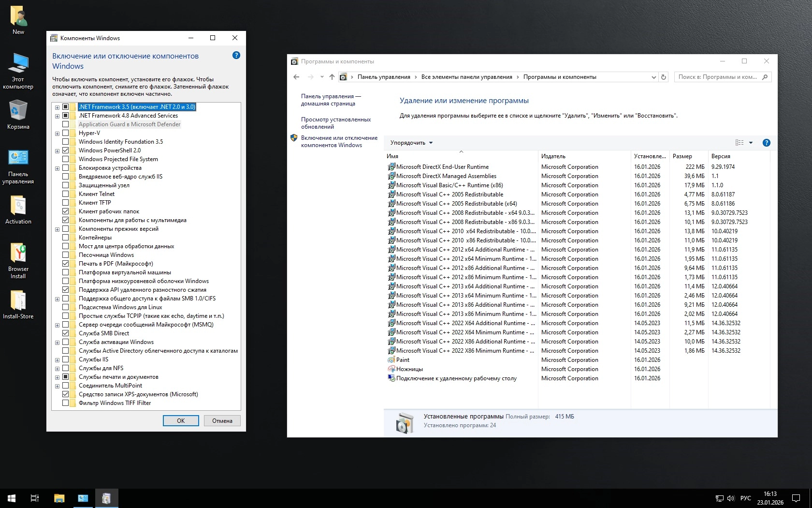Expand the IIS services tree node

[x=57, y=360]
